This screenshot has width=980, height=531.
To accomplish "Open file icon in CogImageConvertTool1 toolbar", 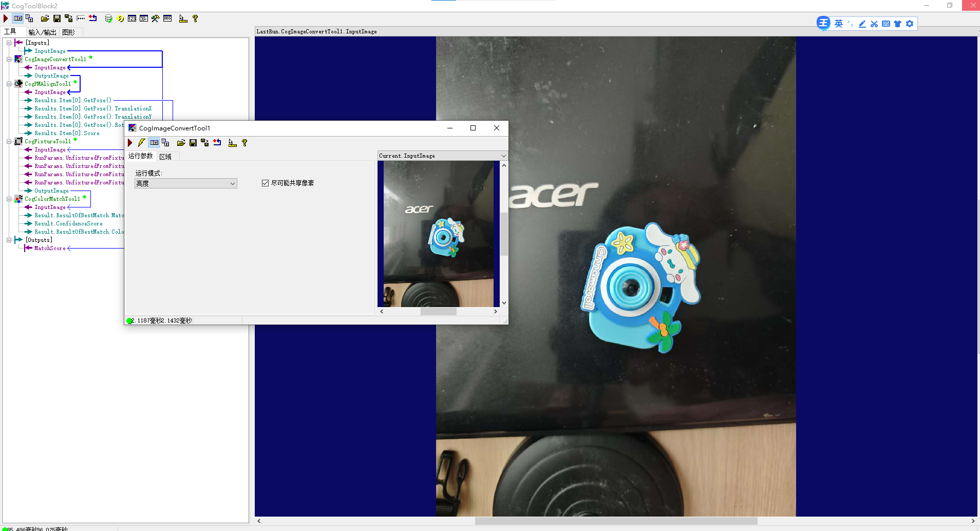I will (x=181, y=143).
